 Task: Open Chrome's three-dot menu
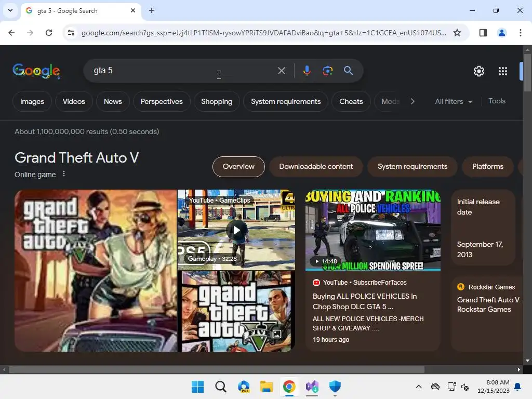[x=520, y=33]
